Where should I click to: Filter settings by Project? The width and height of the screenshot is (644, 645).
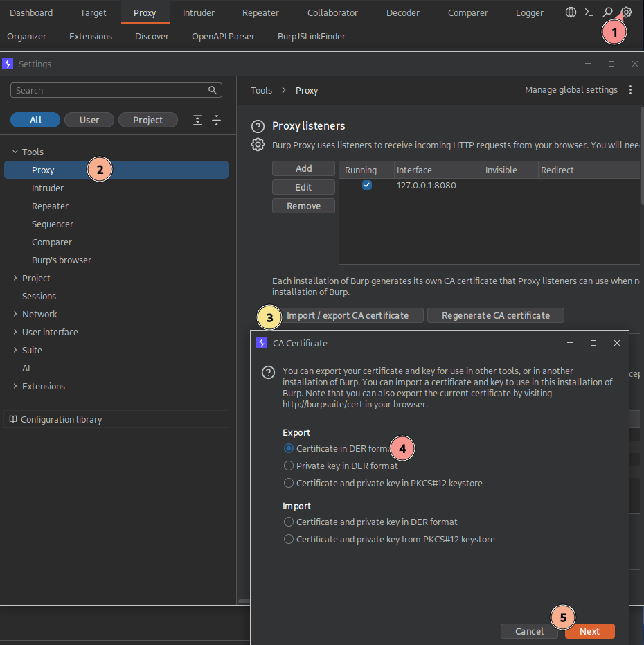[148, 120]
